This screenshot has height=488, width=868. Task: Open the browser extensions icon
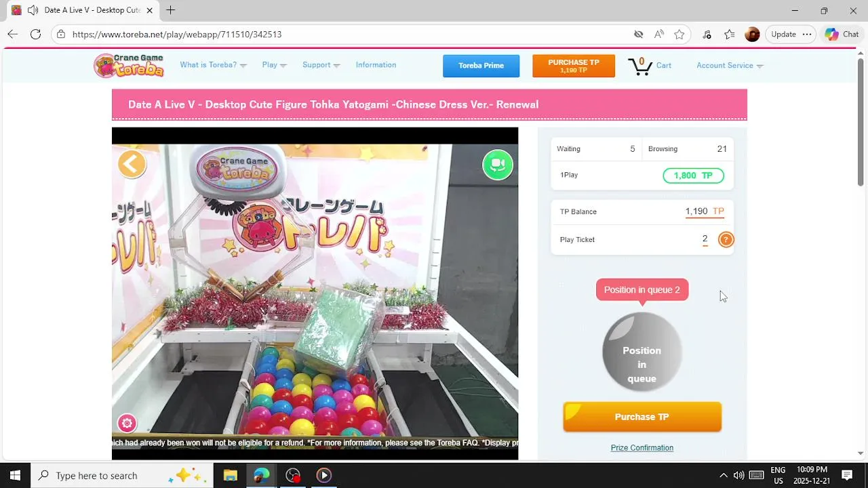coord(707,34)
